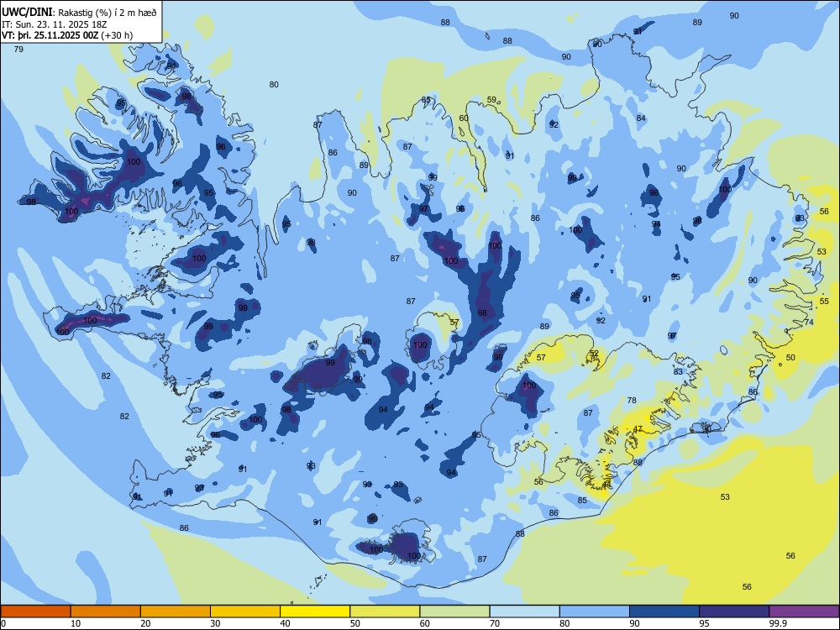Viewport: 840px width, 630px height.
Task: Click the '52' humidity value on map
Action: coord(594,354)
